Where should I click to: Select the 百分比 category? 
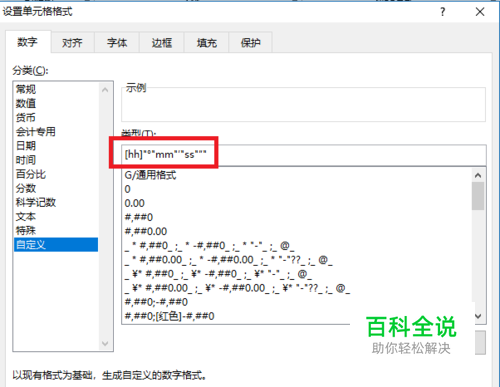[x=56, y=174]
